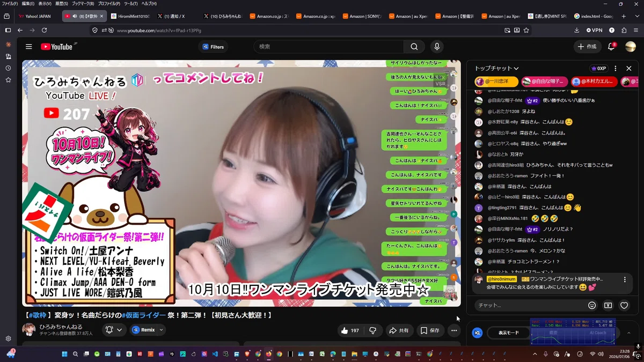Select the @自由な帽子 Super Chat chip
This screenshot has height=362, width=644.
(x=544, y=82)
